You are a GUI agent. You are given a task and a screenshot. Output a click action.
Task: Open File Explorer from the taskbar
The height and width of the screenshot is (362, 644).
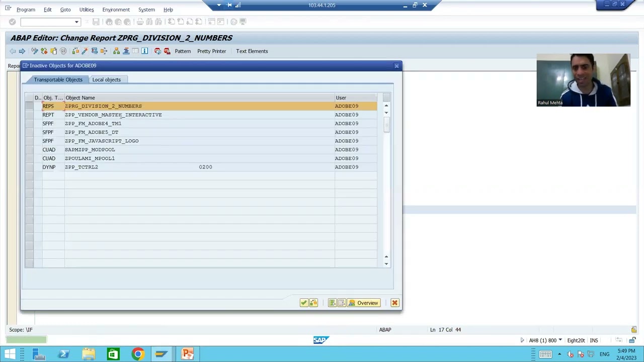[89, 354]
